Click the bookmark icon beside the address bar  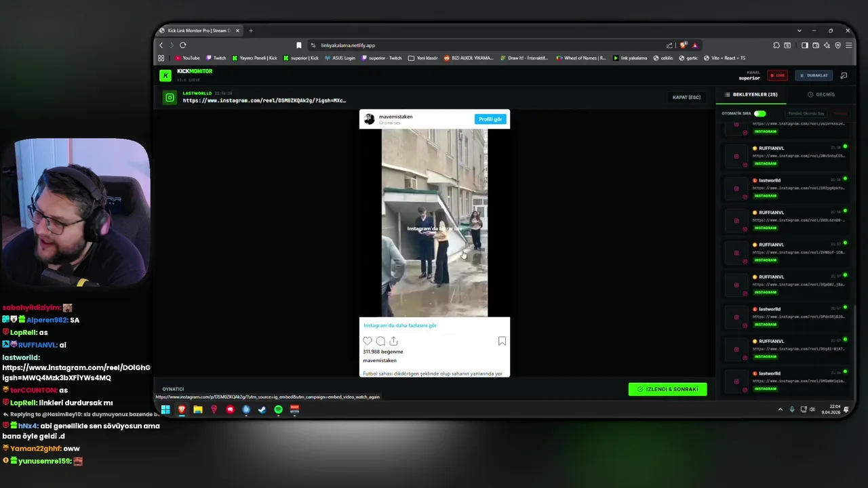point(298,45)
